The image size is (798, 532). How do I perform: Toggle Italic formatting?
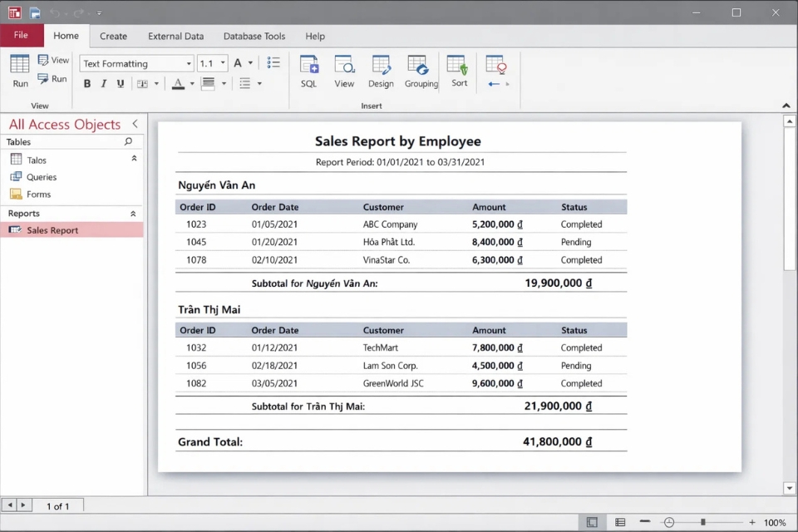click(x=104, y=84)
